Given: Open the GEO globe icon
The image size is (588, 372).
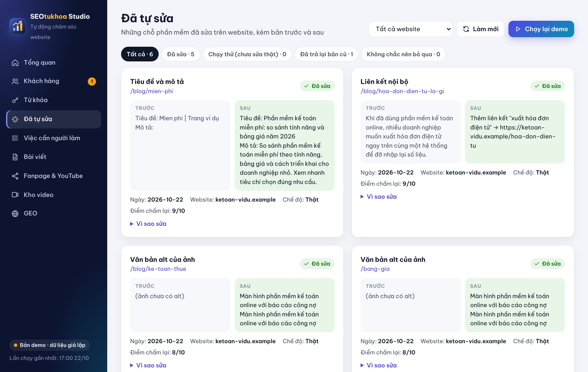Looking at the screenshot, I should 15,214.
